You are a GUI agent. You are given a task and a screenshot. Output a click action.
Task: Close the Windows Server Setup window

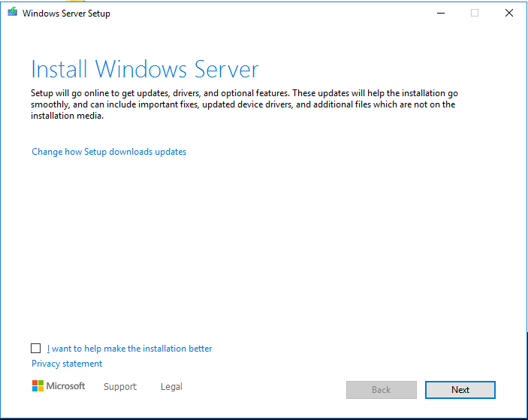(509, 13)
